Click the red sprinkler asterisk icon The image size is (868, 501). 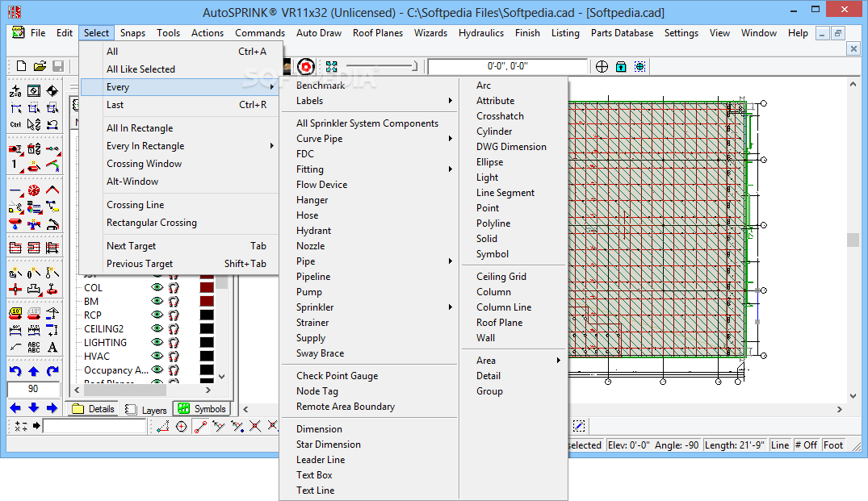coord(34,190)
